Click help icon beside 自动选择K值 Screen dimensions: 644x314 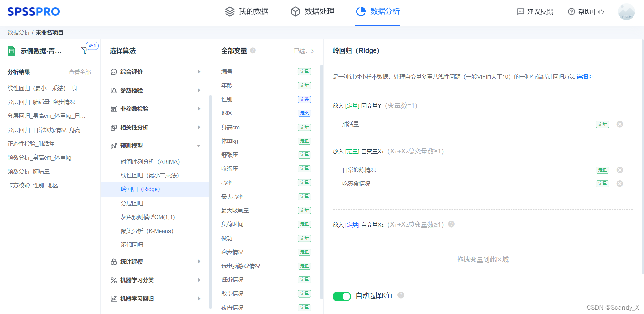tap(401, 295)
